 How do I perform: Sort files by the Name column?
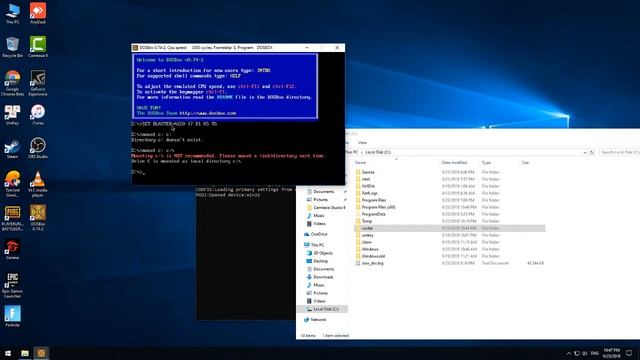coord(360,162)
